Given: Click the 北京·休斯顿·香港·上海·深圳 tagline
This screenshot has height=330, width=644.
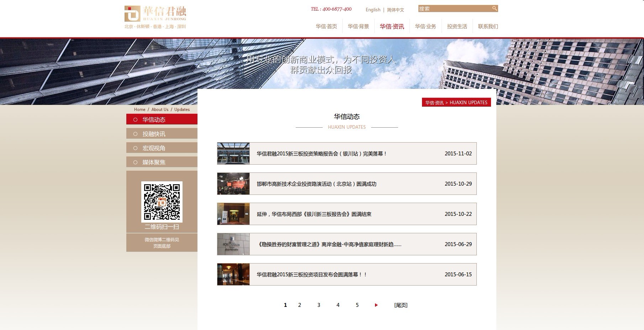Looking at the screenshot, I should tap(155, 27).
